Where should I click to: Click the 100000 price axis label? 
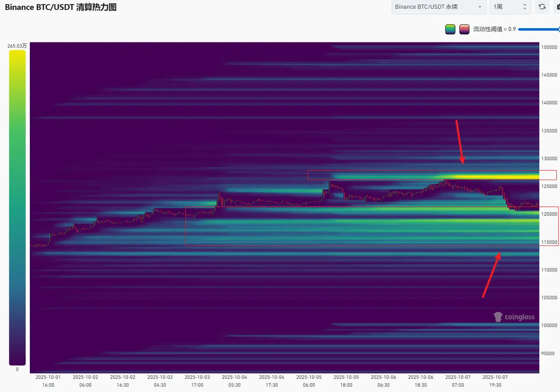[x=549, y=325]
